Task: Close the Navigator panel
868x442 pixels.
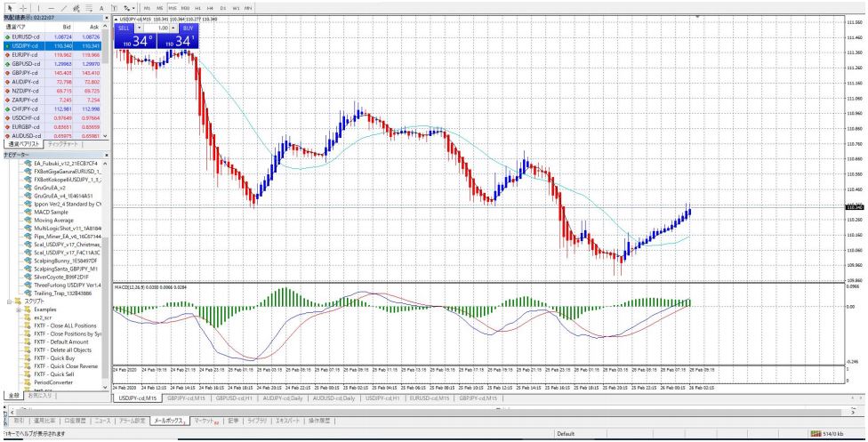Action: pyautogui.click(x=107, y=155)
